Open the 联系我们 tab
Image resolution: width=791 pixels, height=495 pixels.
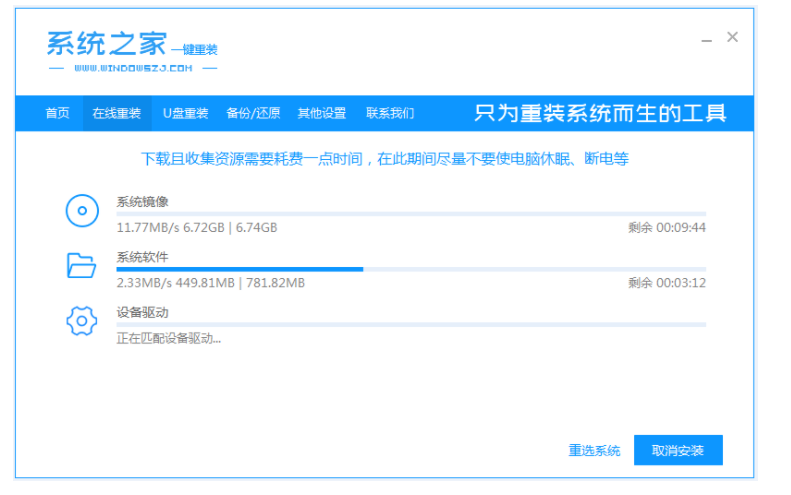coord(389,113)
